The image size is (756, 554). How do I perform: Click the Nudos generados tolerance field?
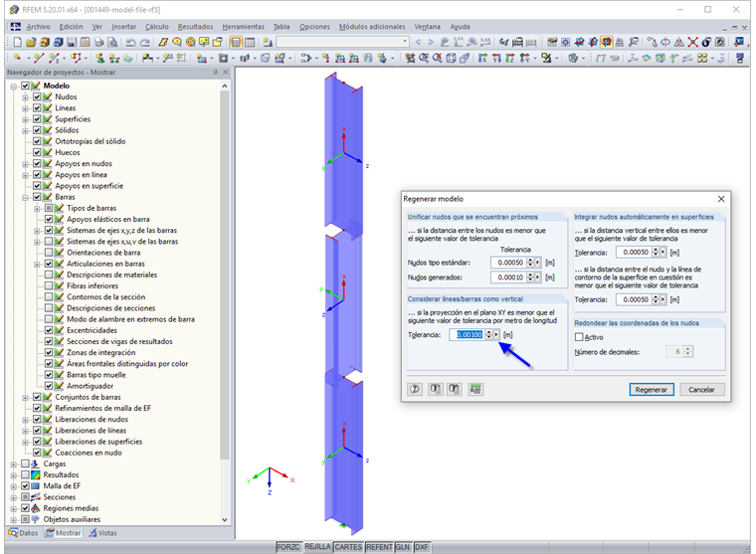click(510, 277)
